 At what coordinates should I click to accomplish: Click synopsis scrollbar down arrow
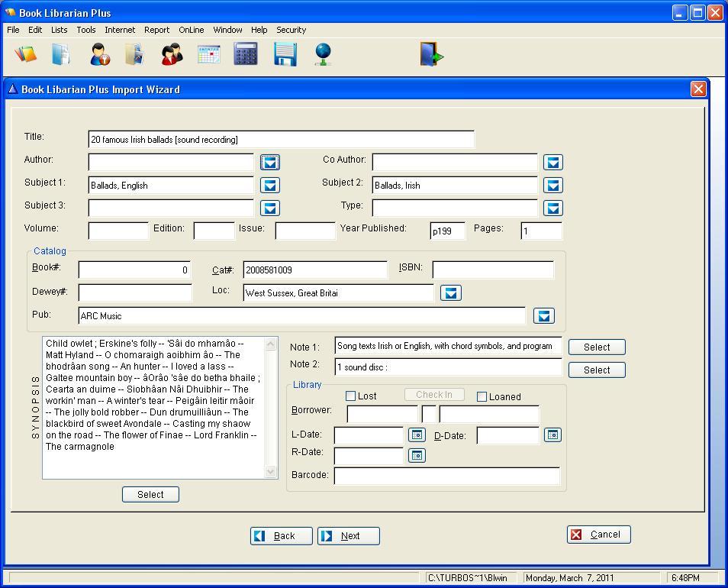point(271,471)
